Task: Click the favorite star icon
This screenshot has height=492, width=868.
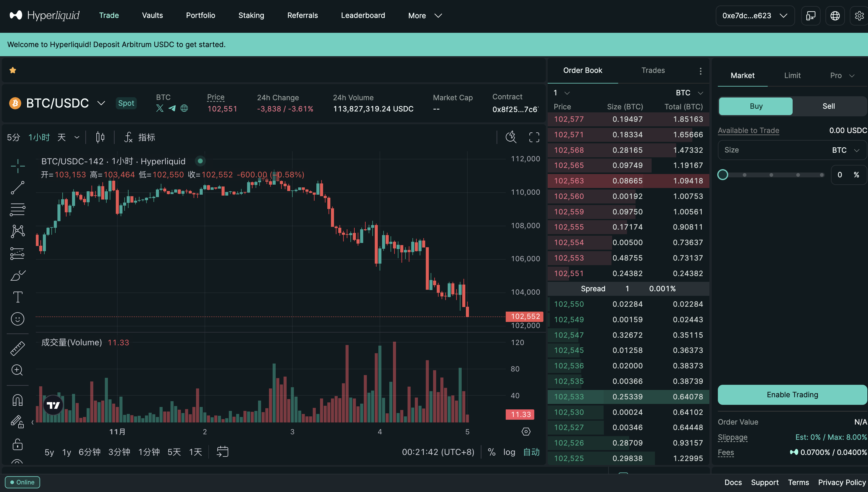Action: 13,70
